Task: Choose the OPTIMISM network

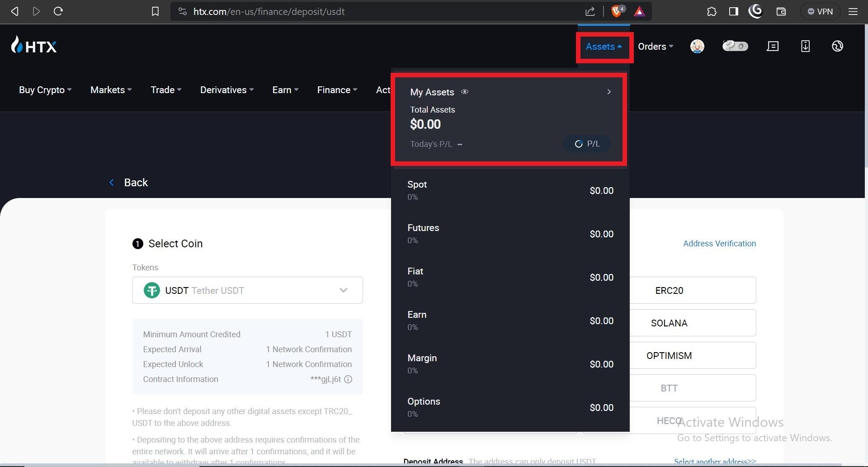Action: pos(670,355)
